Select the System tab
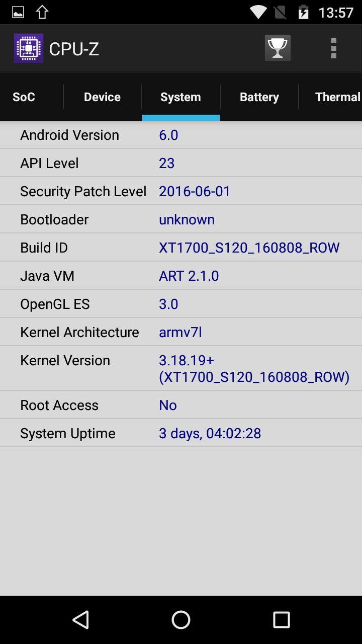Viewport: 362px width, 644px height. tap(180, 97)
